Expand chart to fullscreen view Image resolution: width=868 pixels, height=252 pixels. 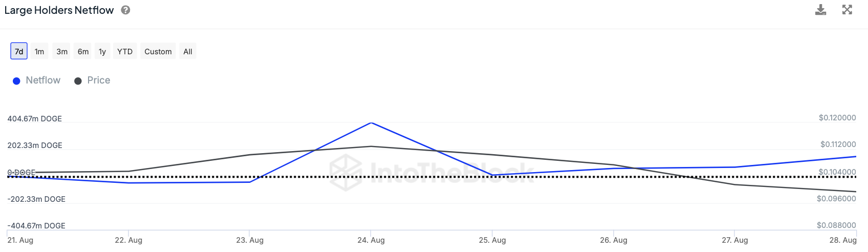tap(847, 10)
